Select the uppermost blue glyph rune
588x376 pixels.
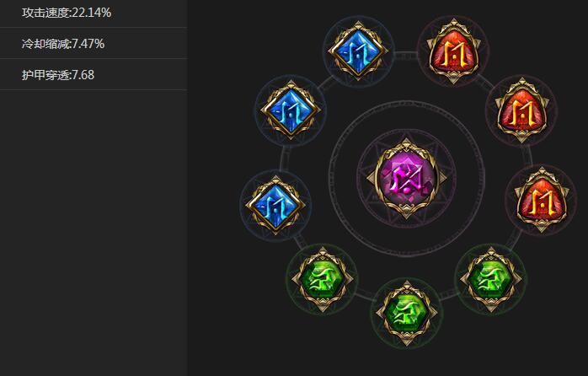point(358,51)
